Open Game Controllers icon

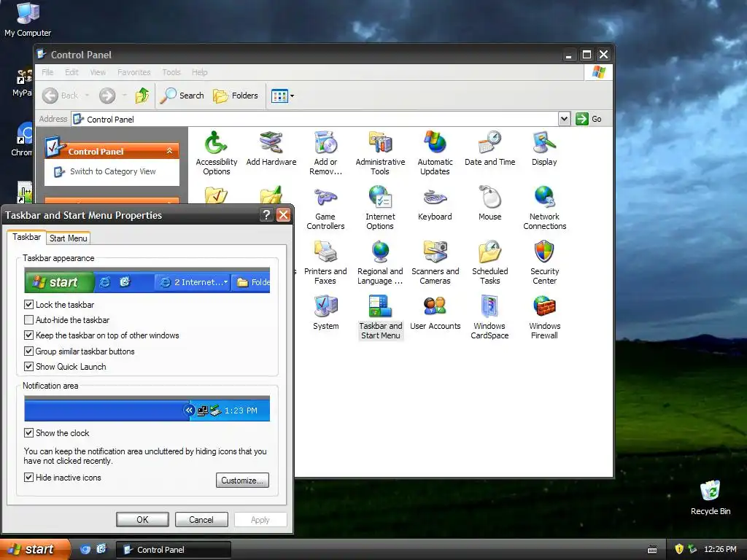coord(325,208)
